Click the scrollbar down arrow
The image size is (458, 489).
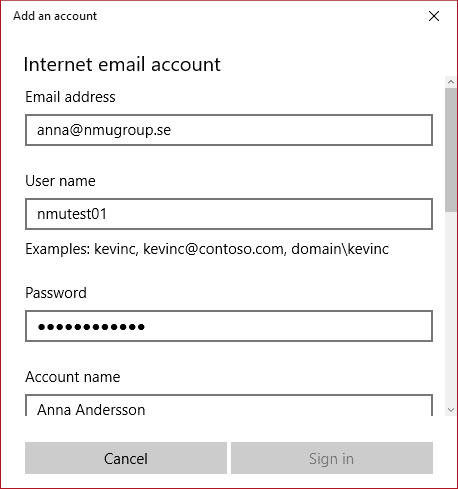click(x=451, y=410)
